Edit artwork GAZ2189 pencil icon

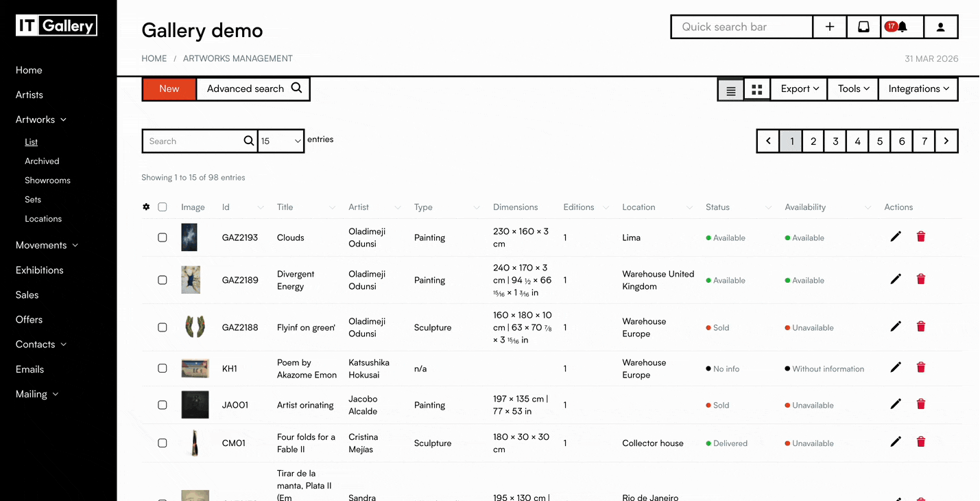point(896,279)
